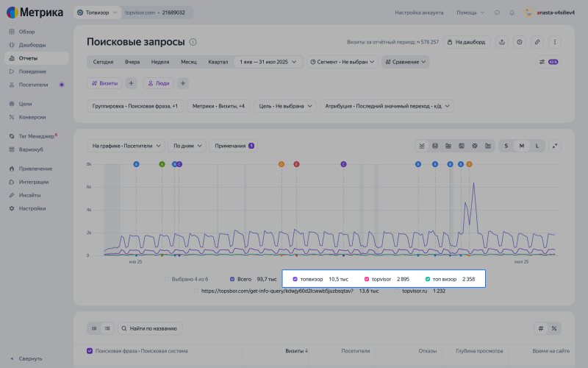Collapse chart with the arrows icon

[555, 146]
